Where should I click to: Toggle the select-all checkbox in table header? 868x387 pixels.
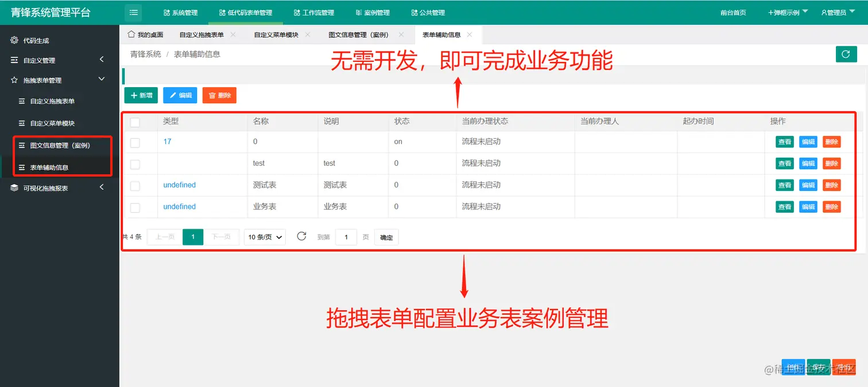tap(135, 122)
